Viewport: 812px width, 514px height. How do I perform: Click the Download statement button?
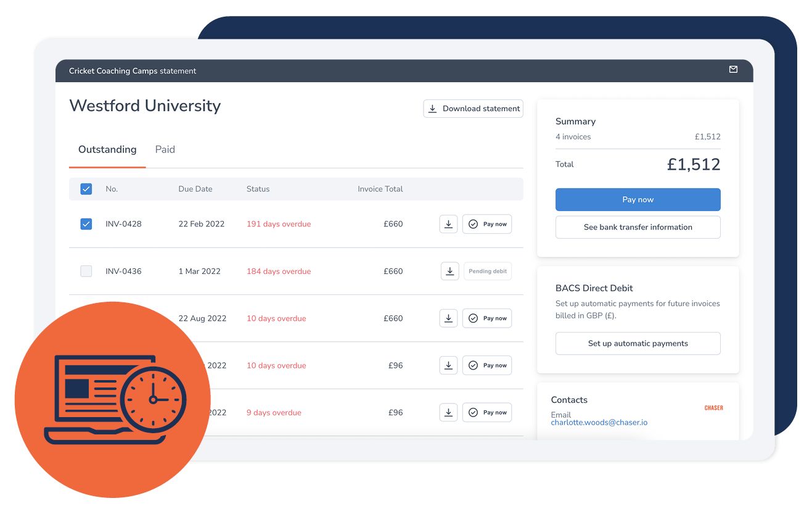click(473, 109)
